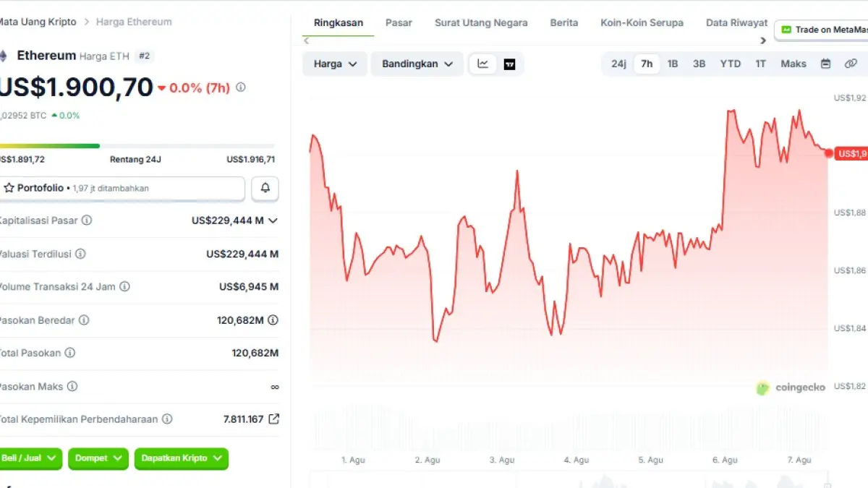Open the Surat Utang Negara tab
This screenshot has width=868, height=488.
[481, 22]
